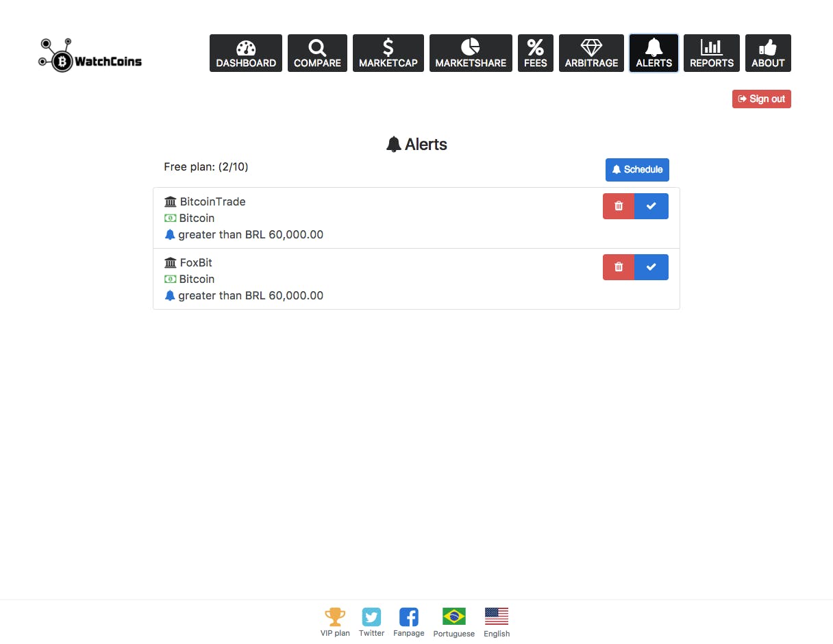This screenshot has height=644, width=833.
Task: Open the WatchCoins logo homepage
Action: [90, 55]
